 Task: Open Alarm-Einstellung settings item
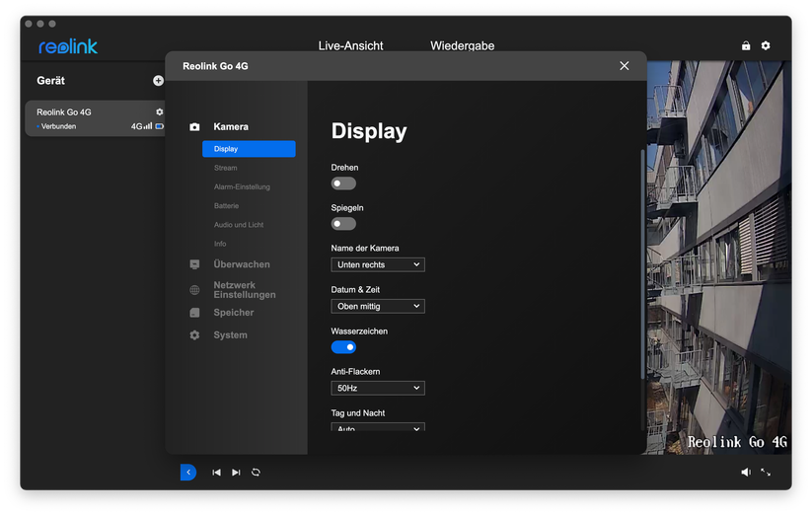coord(242,186)
